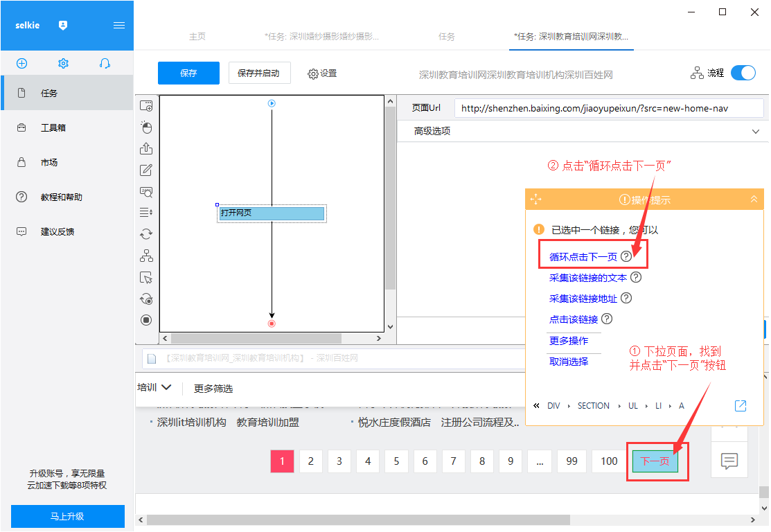Click the 马上升级 button
The width and height of the screenshot is (771, 532).
pyautogui.click(x=68, y=516)
